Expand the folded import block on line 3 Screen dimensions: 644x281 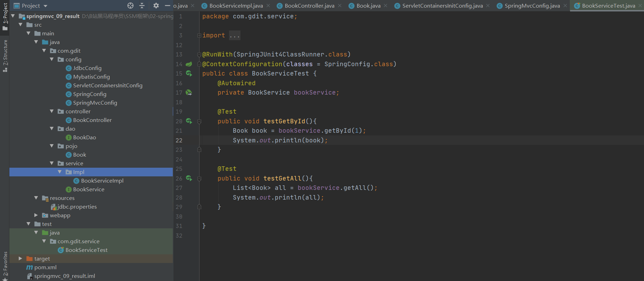199,35
